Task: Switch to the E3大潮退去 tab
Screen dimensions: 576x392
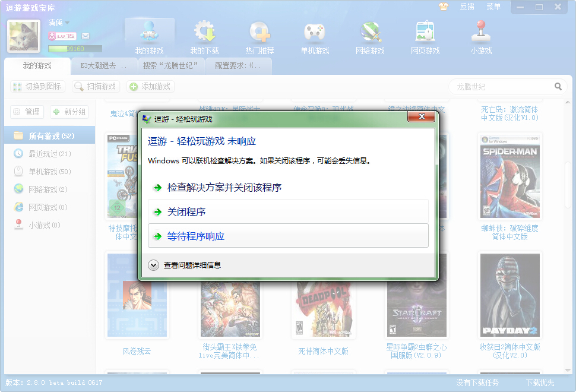Action: 103,66
